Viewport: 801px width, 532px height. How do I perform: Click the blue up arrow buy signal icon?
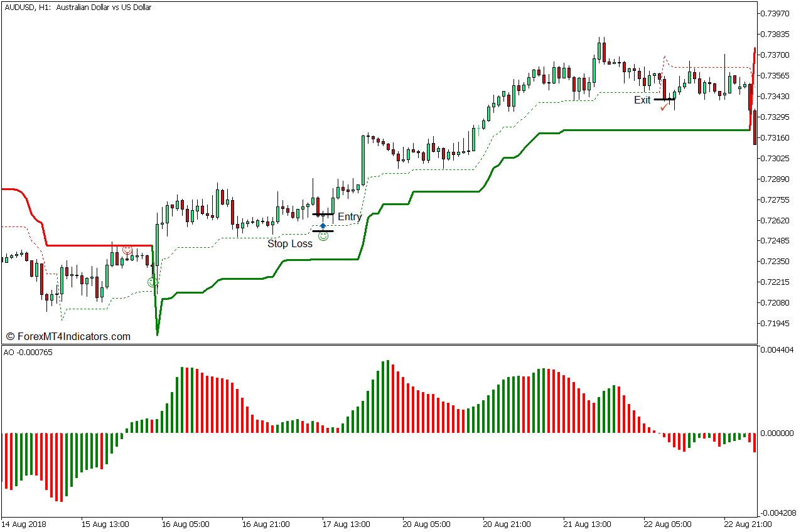tap(323, 225)
